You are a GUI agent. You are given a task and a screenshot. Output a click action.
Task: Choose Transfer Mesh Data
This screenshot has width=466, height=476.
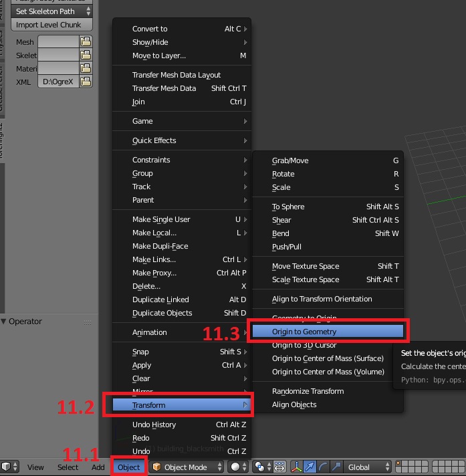pos(182,88)
